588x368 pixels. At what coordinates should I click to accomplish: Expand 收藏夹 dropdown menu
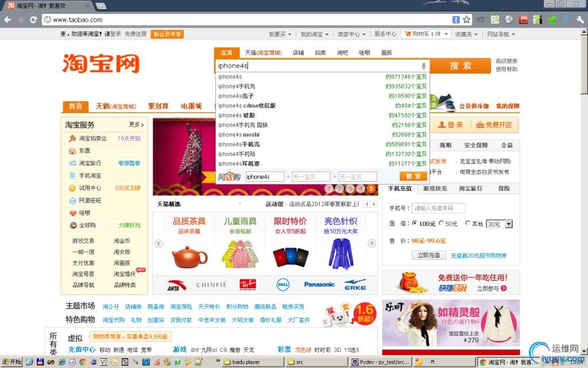(466, 34)
